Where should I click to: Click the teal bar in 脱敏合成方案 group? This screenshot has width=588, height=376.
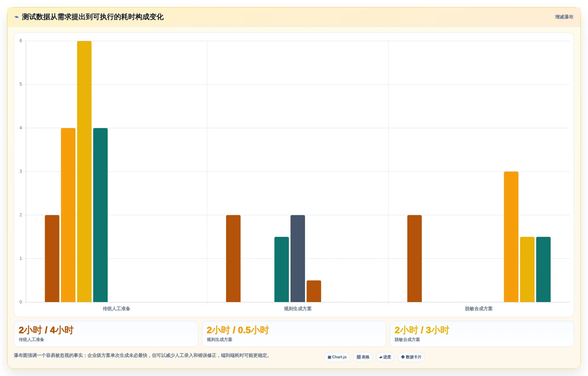pos(543,269)
